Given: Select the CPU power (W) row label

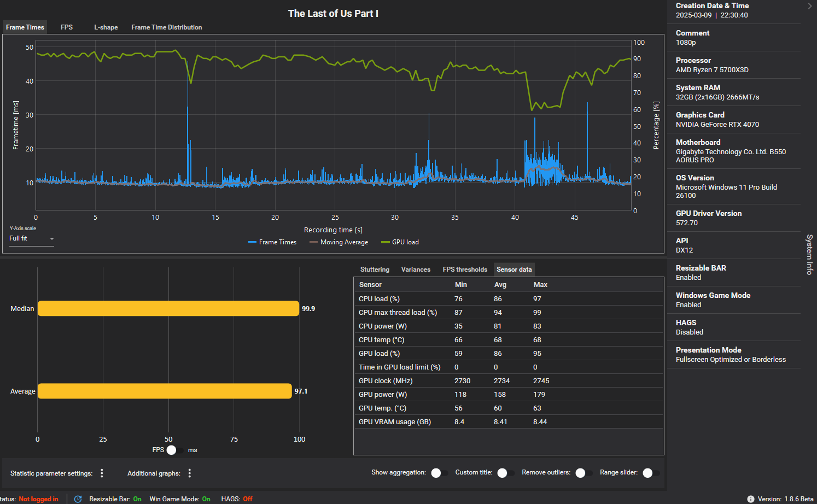Looking at the screenshot, I should 383,326.
